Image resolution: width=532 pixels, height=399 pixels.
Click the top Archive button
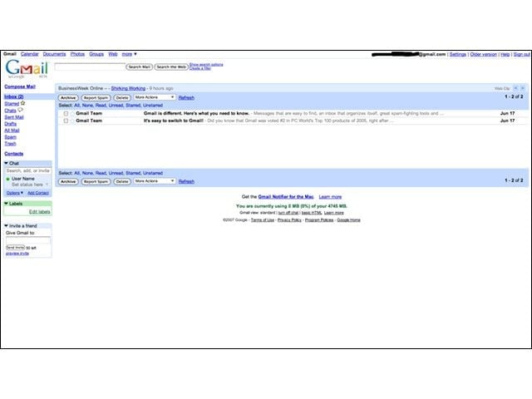pyautogui.click(x=68, y=98)
